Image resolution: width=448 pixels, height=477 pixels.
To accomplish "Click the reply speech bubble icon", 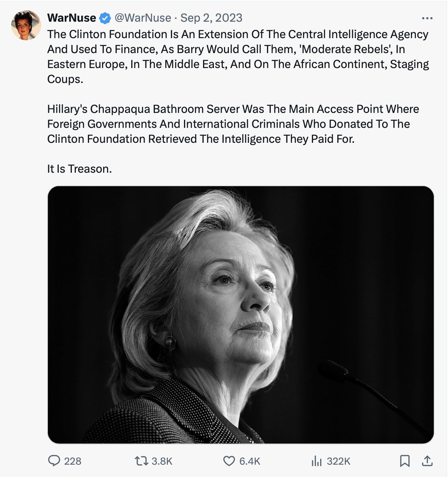I will (x=54, y=461).
